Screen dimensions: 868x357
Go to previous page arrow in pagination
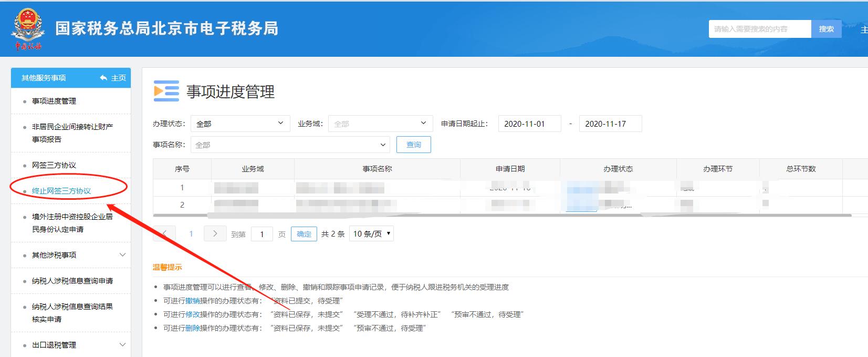click(164, 233)
